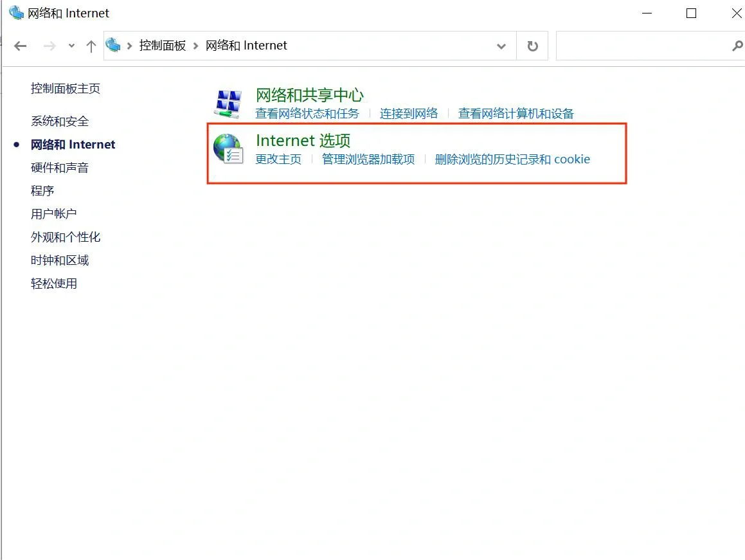
Task: Click the refresh icon in the address bar
Action: 532,46
